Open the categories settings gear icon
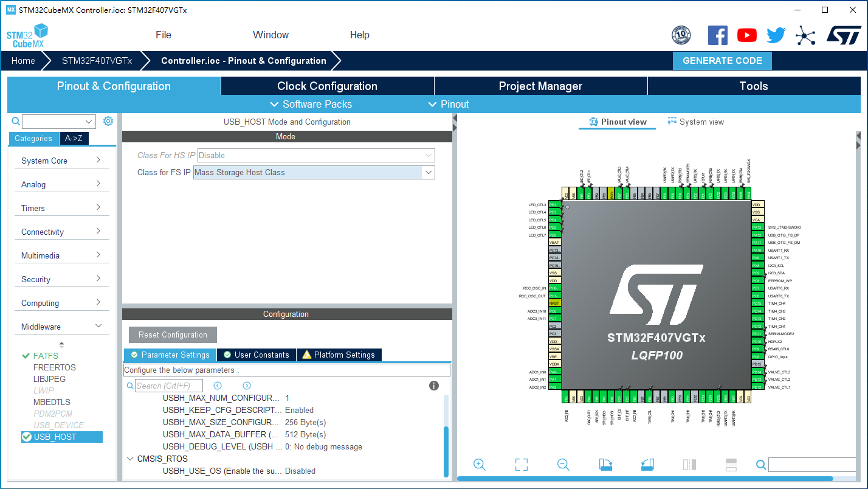 (x=108, y=121)
